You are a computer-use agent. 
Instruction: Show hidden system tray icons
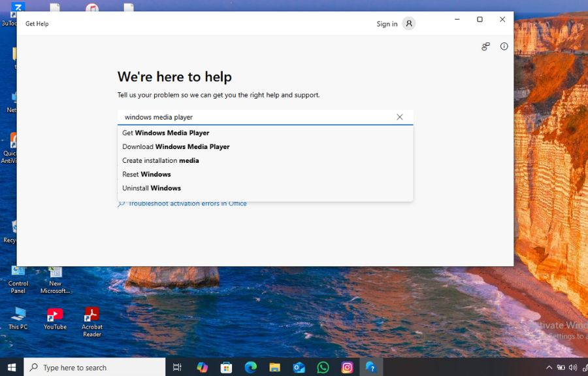(549, 367)
